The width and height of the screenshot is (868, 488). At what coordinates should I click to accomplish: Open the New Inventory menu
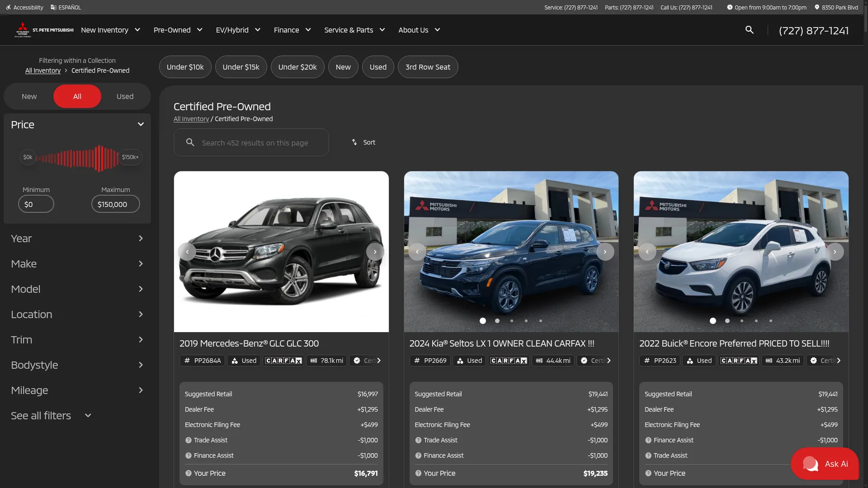(111, 30)
